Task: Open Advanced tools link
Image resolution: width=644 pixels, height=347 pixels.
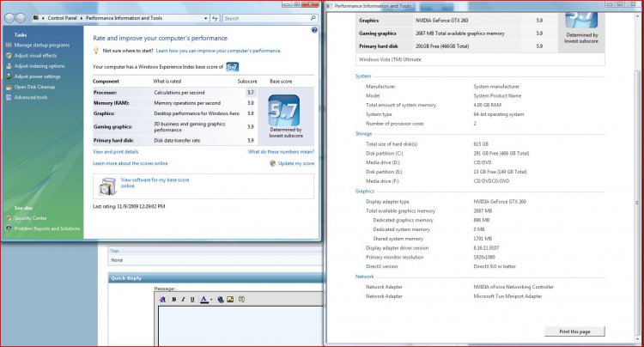Action: (31, 97)
